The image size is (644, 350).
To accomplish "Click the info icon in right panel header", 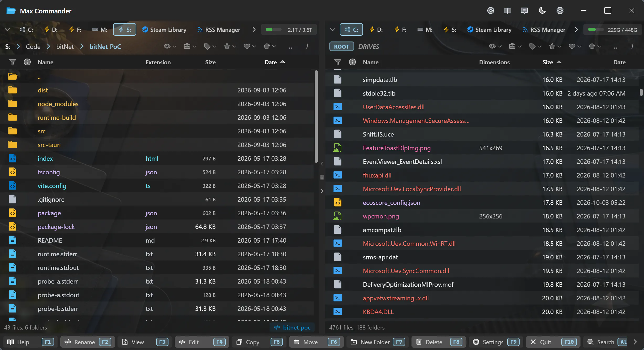I will point(352,62).
